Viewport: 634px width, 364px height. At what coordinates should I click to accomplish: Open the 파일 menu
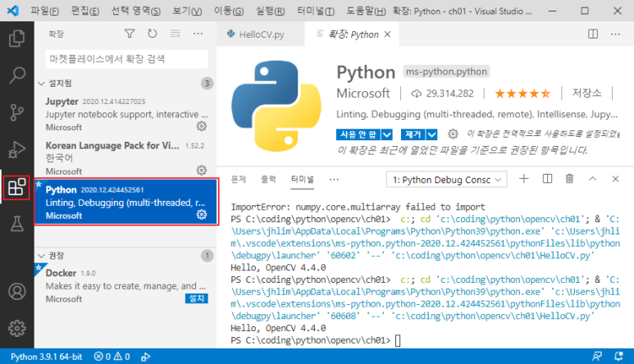[x=44, y=11]
